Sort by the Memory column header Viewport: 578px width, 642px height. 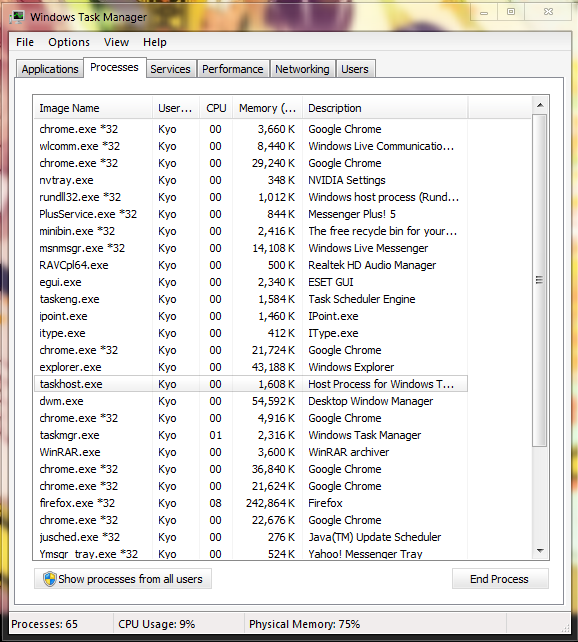point(267,108)
